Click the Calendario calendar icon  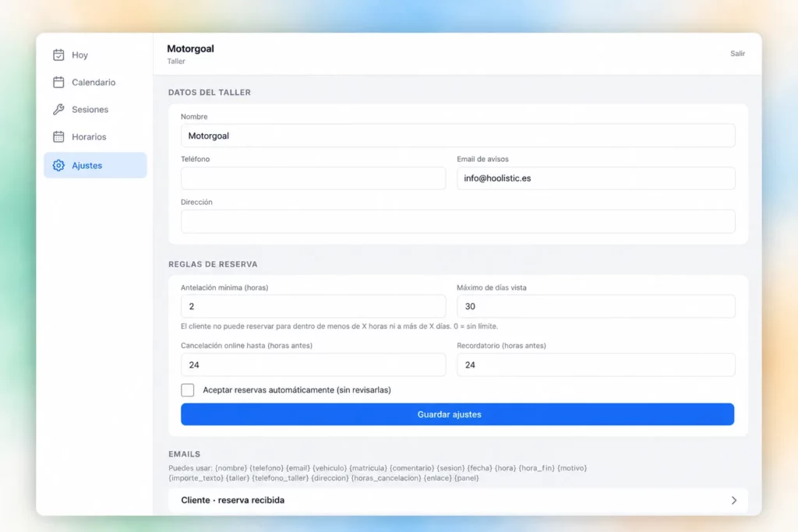pyautogui.click(x=58, y=82)
